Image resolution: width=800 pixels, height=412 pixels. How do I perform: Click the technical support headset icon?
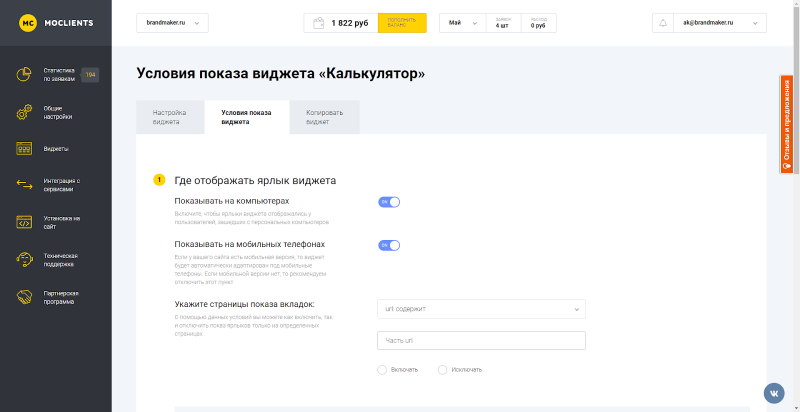(24, 260)
